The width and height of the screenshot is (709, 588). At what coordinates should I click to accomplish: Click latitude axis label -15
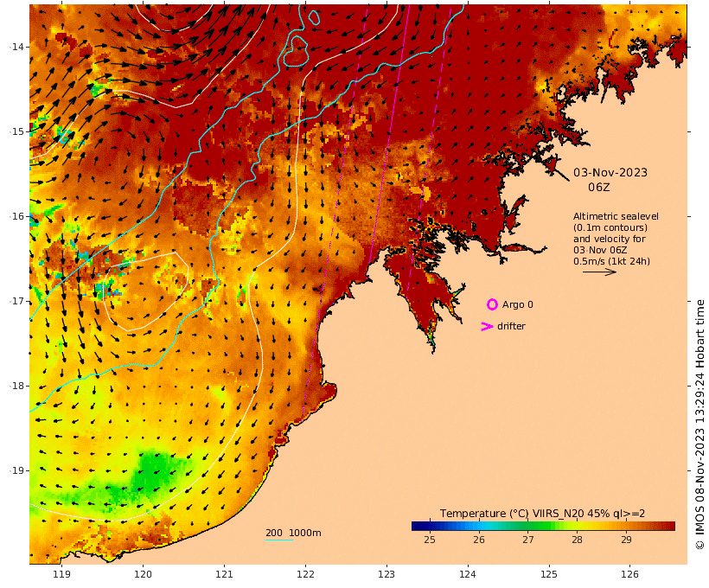[x=17, y=131]
